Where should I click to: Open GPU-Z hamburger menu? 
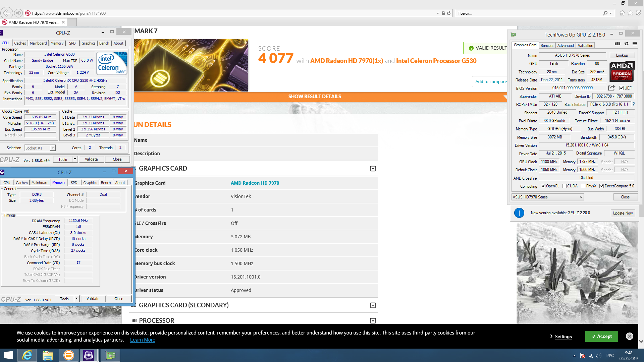[635, 44]
